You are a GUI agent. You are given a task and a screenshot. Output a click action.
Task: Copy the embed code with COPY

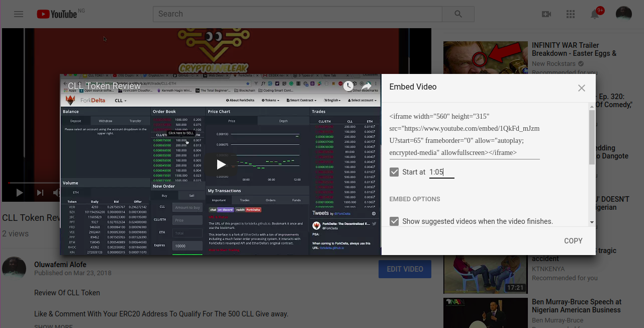[x=573, y=241]
